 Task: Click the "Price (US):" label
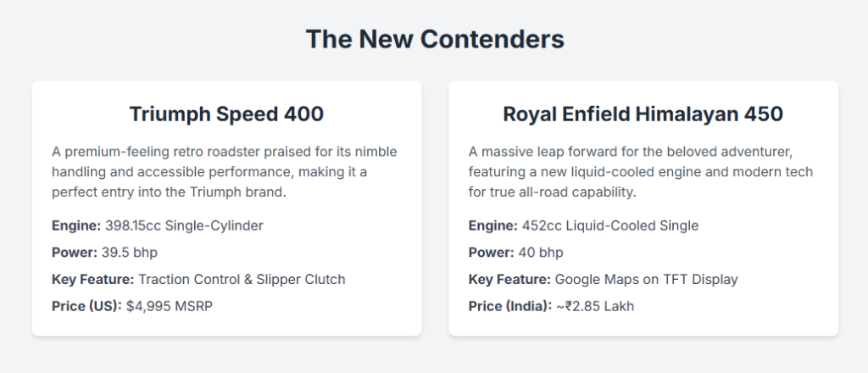tap(86, 306)
